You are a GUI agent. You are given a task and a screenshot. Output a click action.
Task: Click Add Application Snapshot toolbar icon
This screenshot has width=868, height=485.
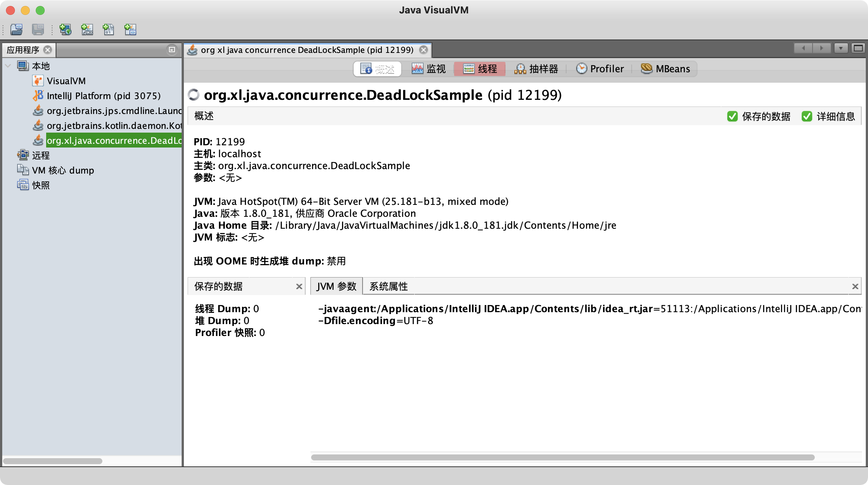point(130,29)
